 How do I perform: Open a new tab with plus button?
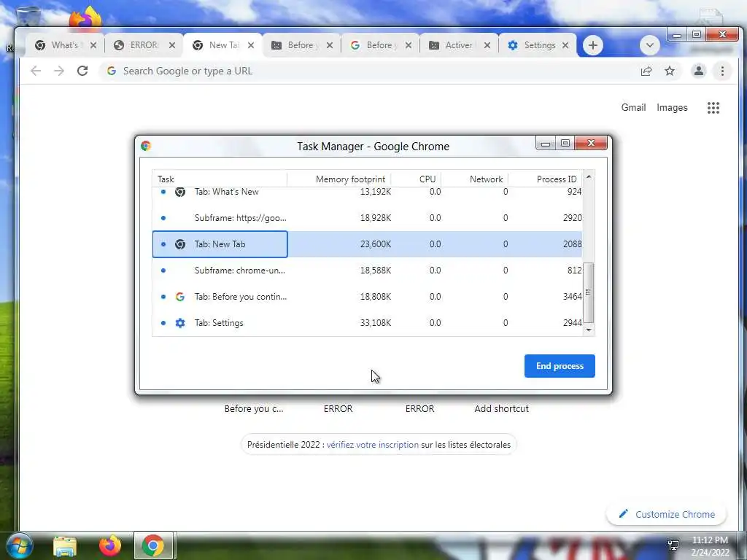pos(592,45)
